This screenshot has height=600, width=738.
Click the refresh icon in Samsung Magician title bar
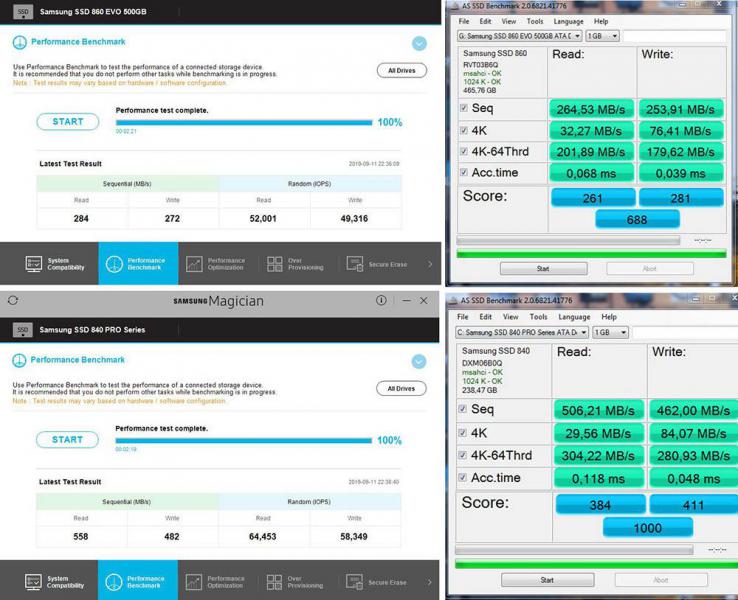click(13, 300)
